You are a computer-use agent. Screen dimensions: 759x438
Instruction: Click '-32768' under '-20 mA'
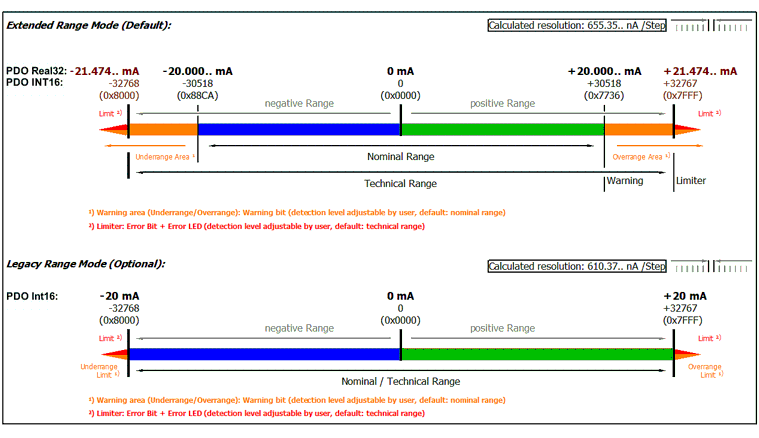[x=123, y=308]
